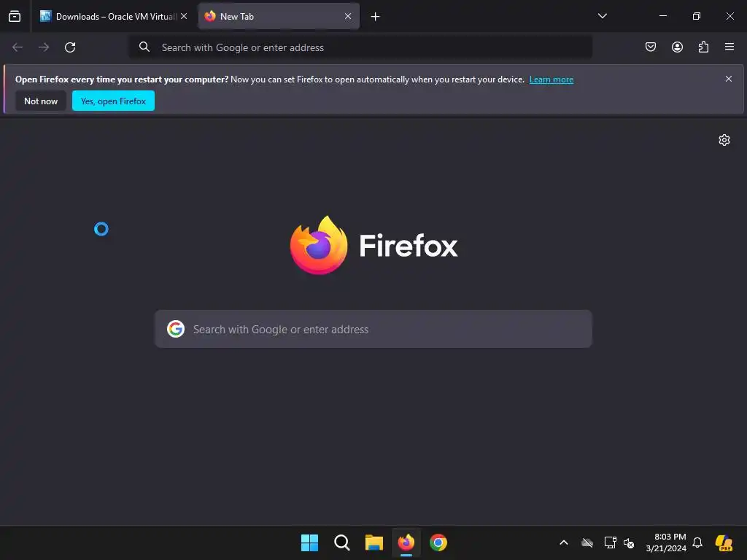Switch to Downloads – Oracle VM VirtualBox tab
This screenshot has height=560, width=747.
pos(113,16)
